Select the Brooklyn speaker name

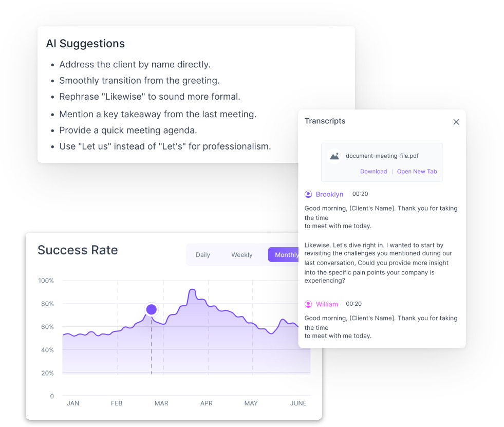point(329,194)
